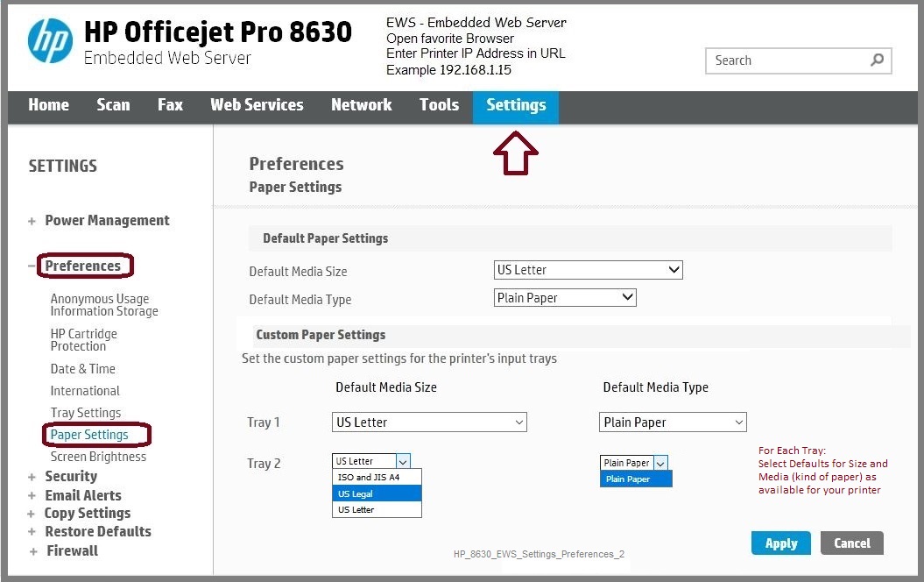Click the Security label in sidebar
This screenshot has height=582, width=924.
click(71, 477)
